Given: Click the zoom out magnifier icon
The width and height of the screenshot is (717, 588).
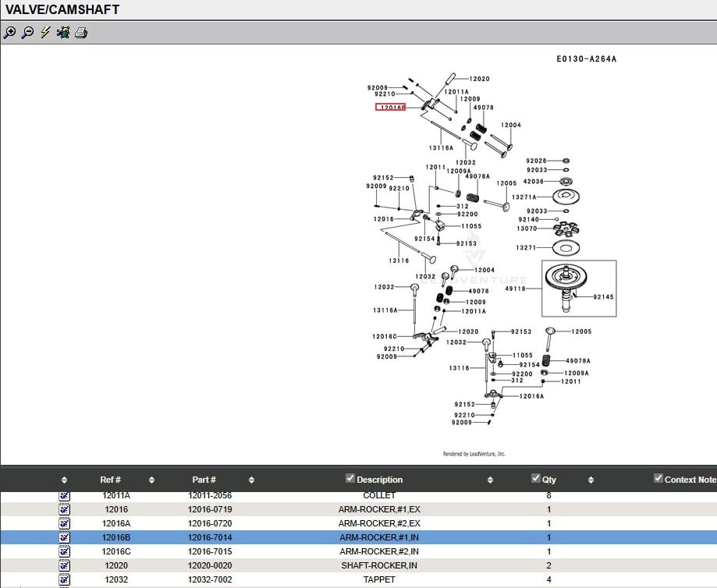Looking at the screenshot, I should 27,32.
